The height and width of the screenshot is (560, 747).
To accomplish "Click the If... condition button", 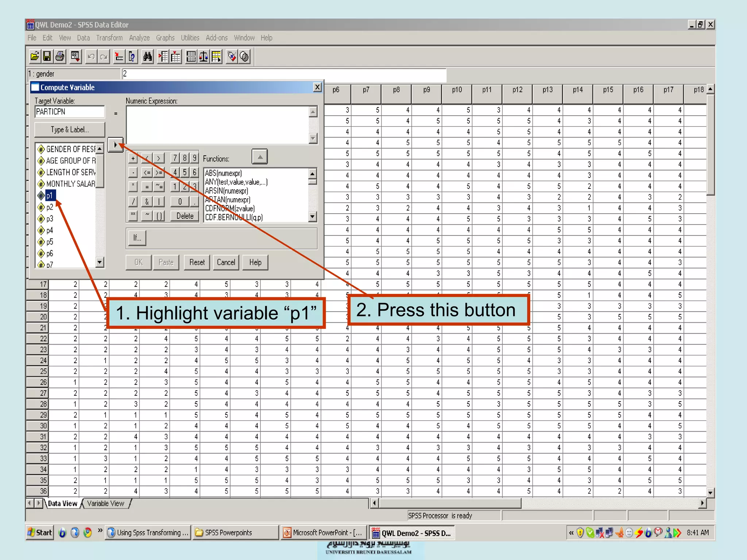I will (x=137, y=238).
